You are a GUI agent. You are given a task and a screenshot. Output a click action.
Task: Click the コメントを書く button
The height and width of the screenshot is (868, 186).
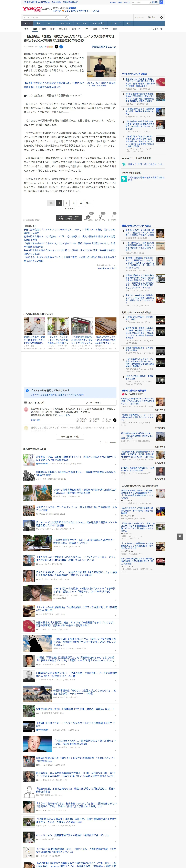(93, 403)
